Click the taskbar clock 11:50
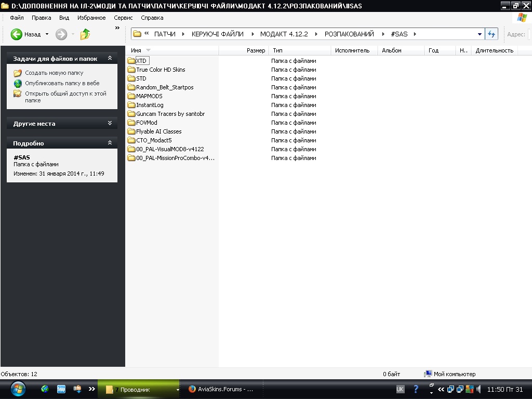 505,389
